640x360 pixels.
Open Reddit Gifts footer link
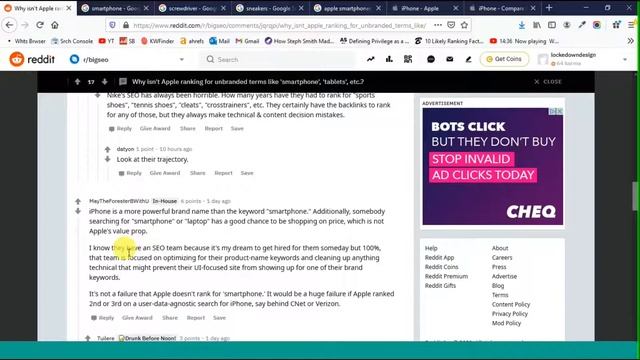click(440, 286)
